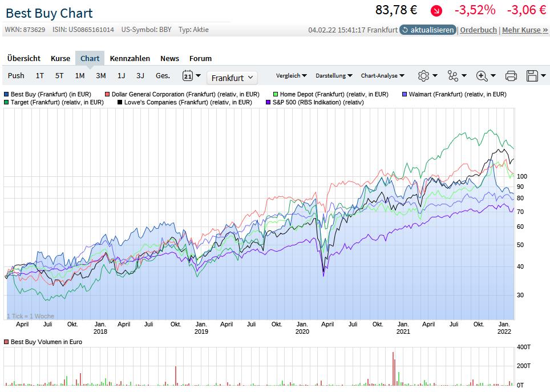Click the zoom magnifier plus icon

pos(482,75)
